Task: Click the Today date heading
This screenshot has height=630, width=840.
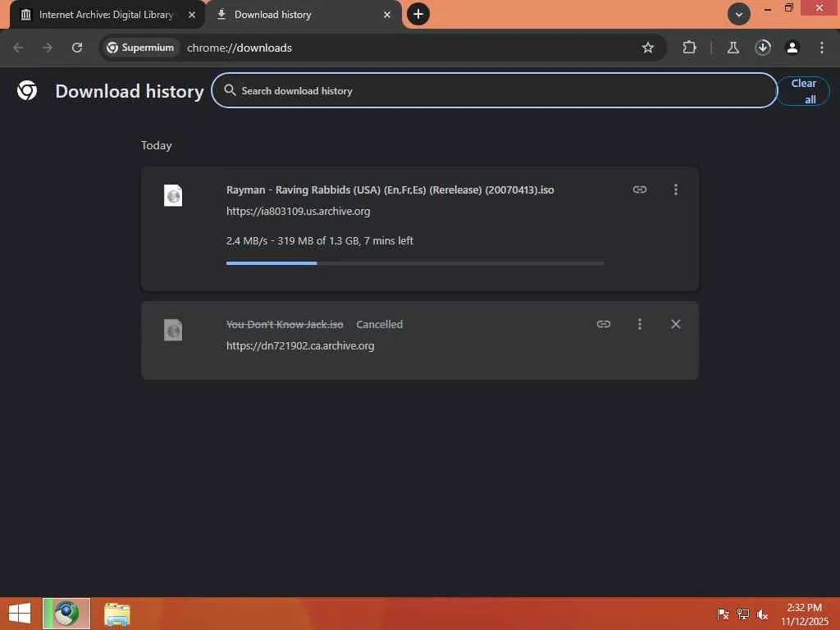Action: (157, 146)
